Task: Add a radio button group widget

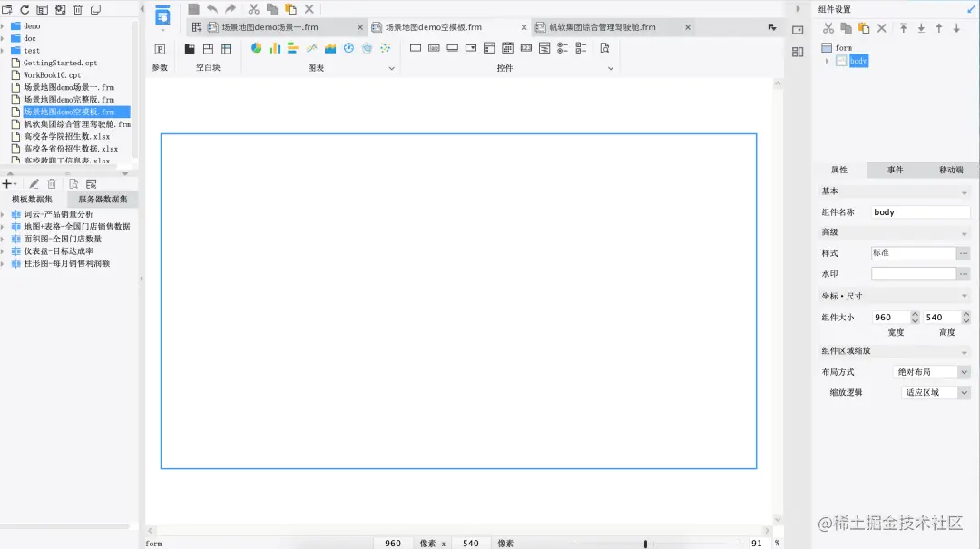Action: 563,48
